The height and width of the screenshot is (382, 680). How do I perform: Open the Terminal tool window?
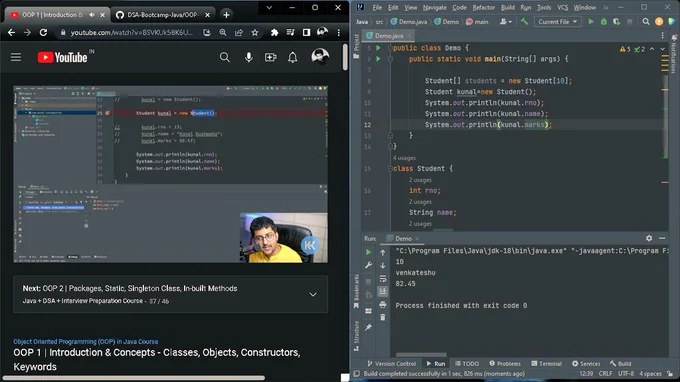(546, 363)
